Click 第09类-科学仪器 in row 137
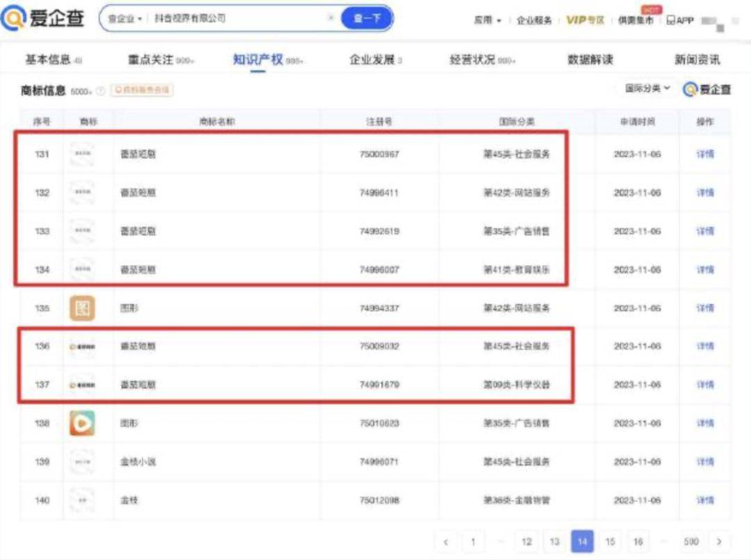751x560 pixels. click(516, 385)
